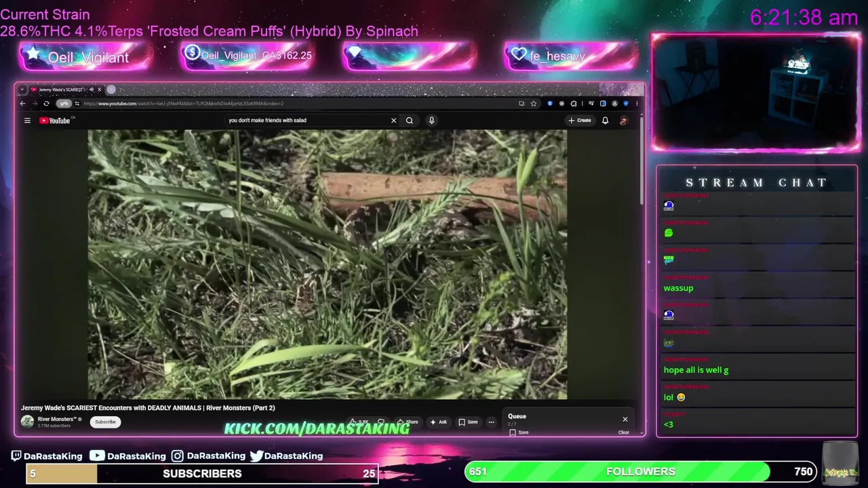Click the video title 'Jeremy Wade's SCARIEST Encounters'
The width and height of the screenshot is (868, 488).
click(x=148, y=408)
